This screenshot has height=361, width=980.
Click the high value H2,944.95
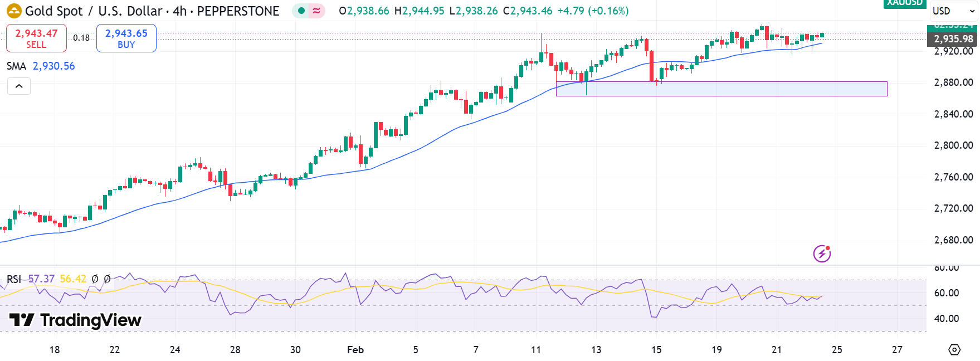tap(419, 11)
